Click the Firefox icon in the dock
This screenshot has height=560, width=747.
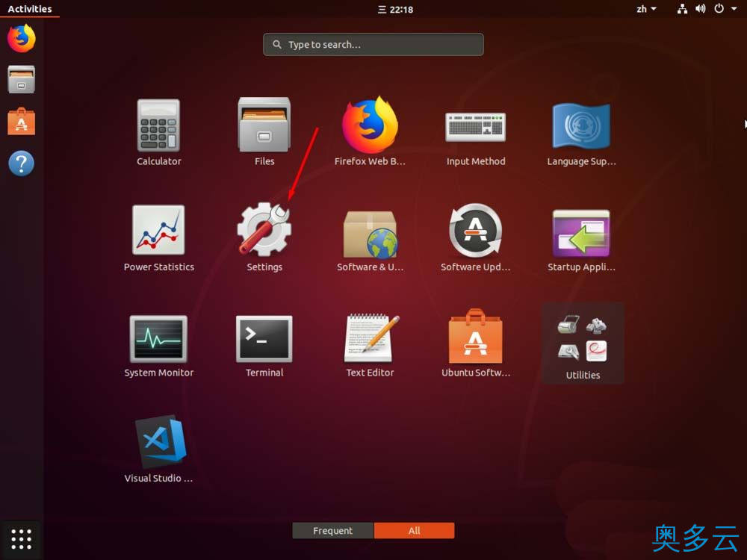point(22,38)
